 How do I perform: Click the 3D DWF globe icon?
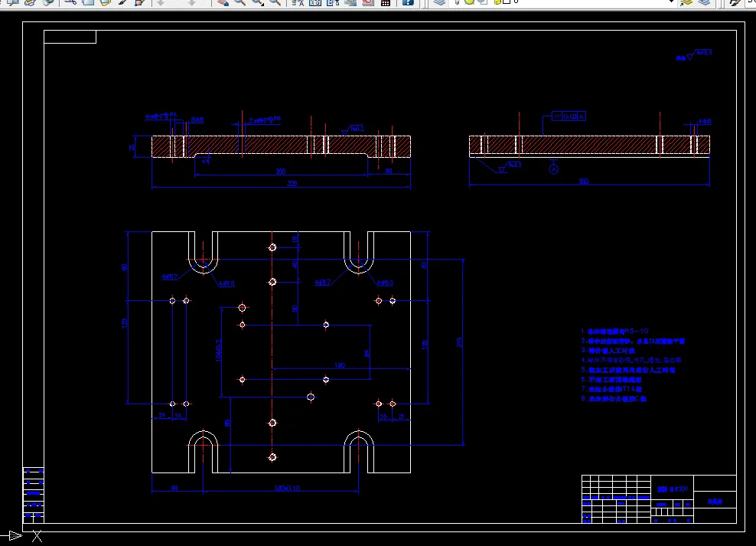pos(47,2)
